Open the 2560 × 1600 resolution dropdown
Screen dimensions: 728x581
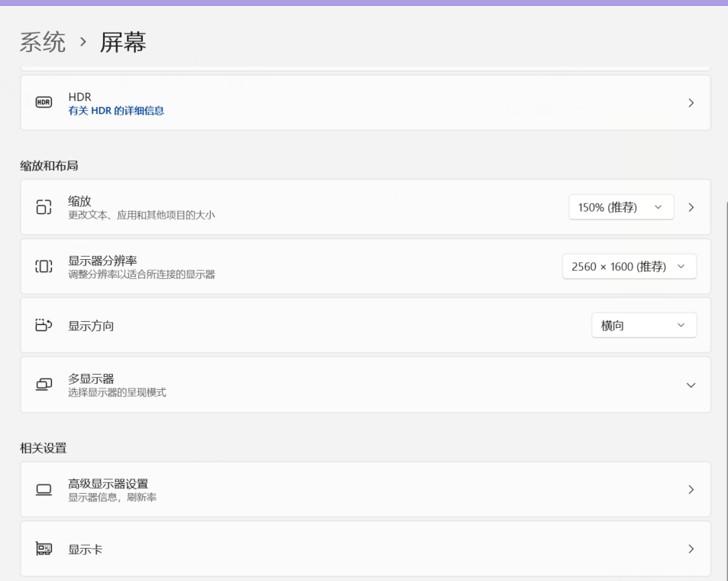click(629, 266)
